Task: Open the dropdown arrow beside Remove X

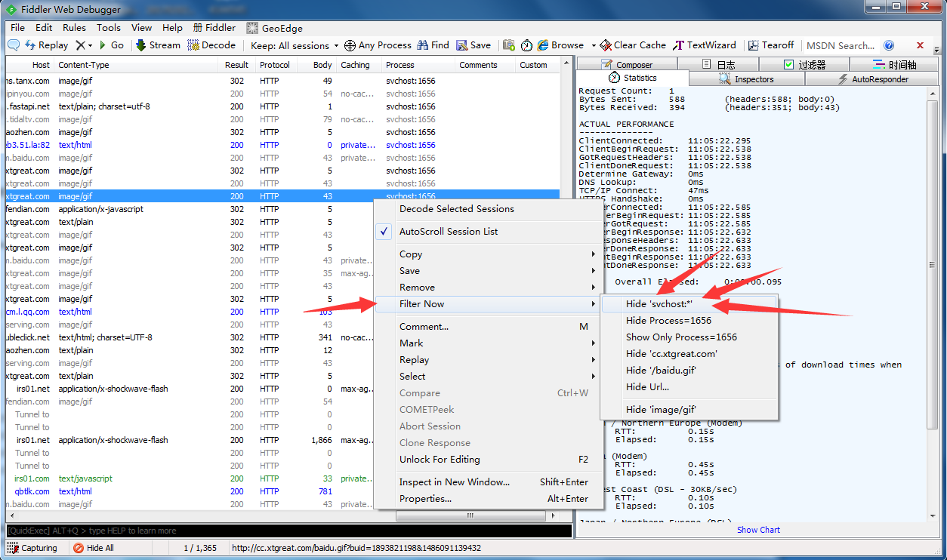Action: pos(90,45)
